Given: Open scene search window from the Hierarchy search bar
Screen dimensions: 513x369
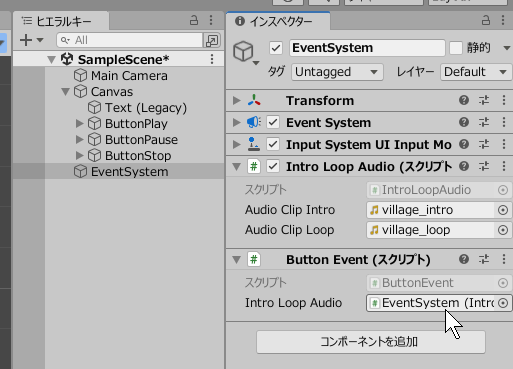Looking at the screenshot, I should pos(212,40).
